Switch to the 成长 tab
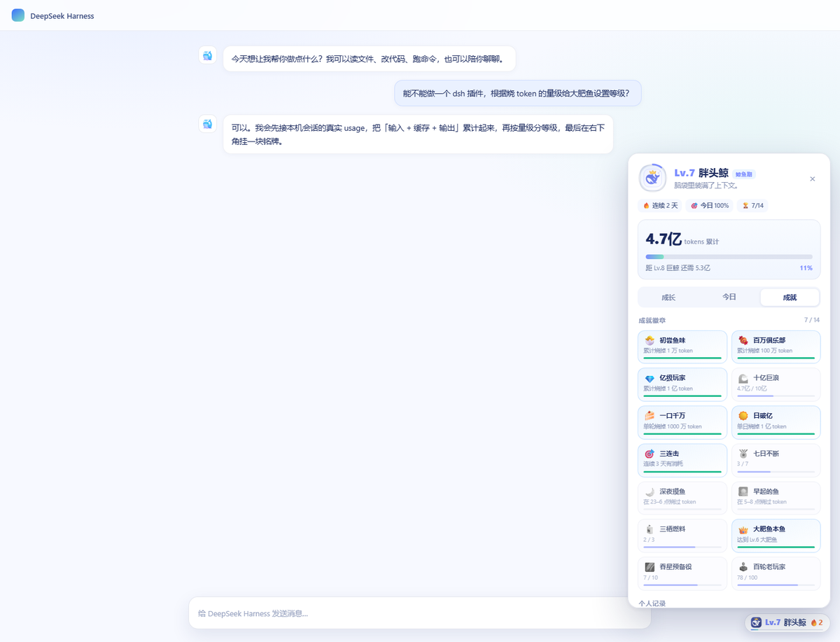The width and height of the screenshot is (840, 642). click(668, 298)
